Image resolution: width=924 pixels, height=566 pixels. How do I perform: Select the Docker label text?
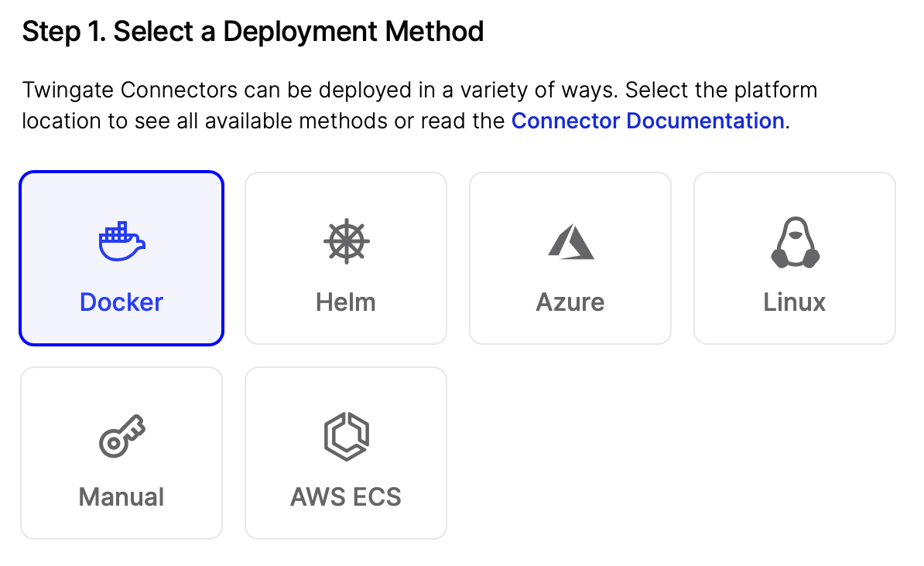(x=121, y=302)
